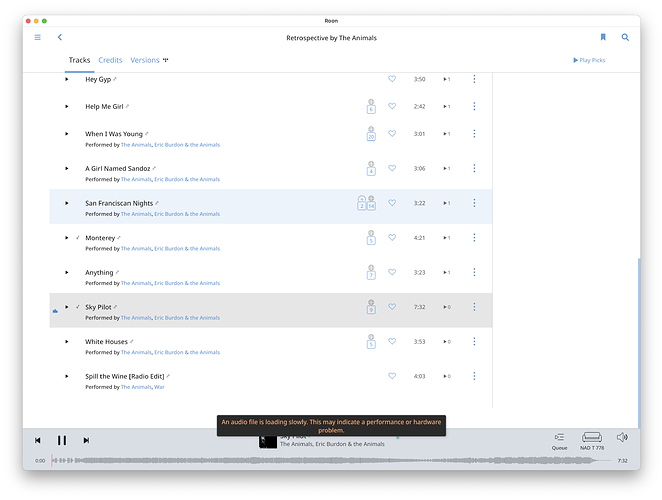
Task: Open the three-dot menu for Sky Pilot
Action: pos(474,307)
